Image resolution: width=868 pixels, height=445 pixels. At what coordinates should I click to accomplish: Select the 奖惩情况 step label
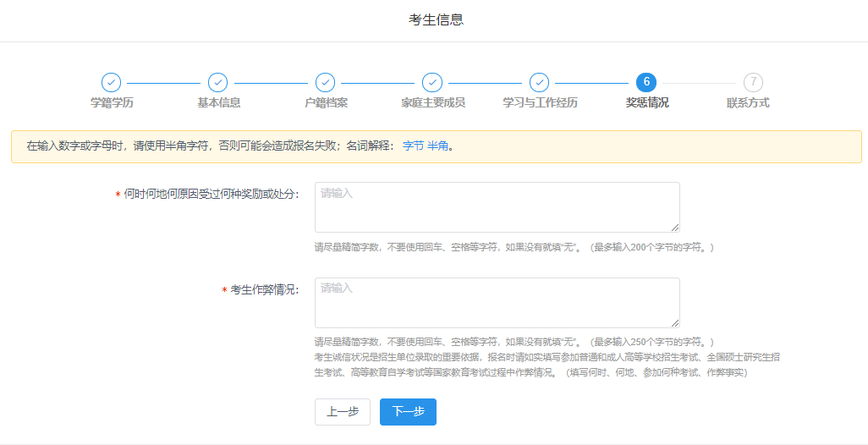pos(647,102)
